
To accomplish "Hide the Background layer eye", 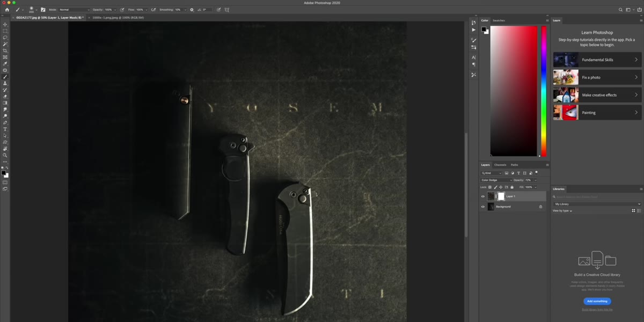I will (x=483, y=207).
